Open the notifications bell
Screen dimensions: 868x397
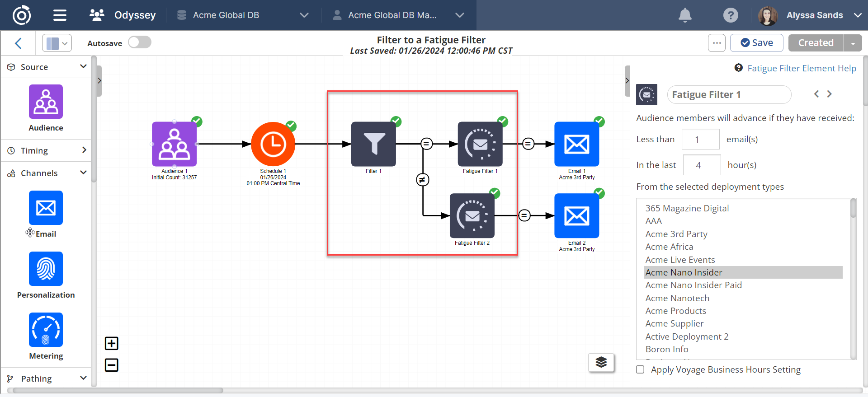[x=685, y=15]
